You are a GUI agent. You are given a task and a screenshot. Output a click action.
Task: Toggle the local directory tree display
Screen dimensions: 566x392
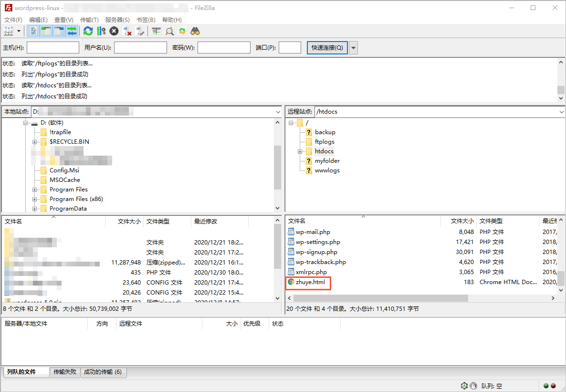(x=46, y=32)
